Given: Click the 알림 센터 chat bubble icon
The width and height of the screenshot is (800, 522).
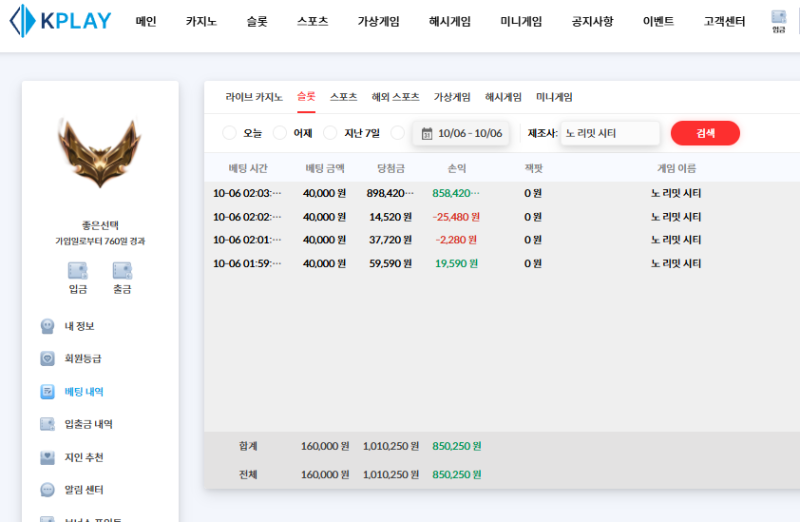Looking at the screenshot, I should pyautogui.click(x=47, y=490).
